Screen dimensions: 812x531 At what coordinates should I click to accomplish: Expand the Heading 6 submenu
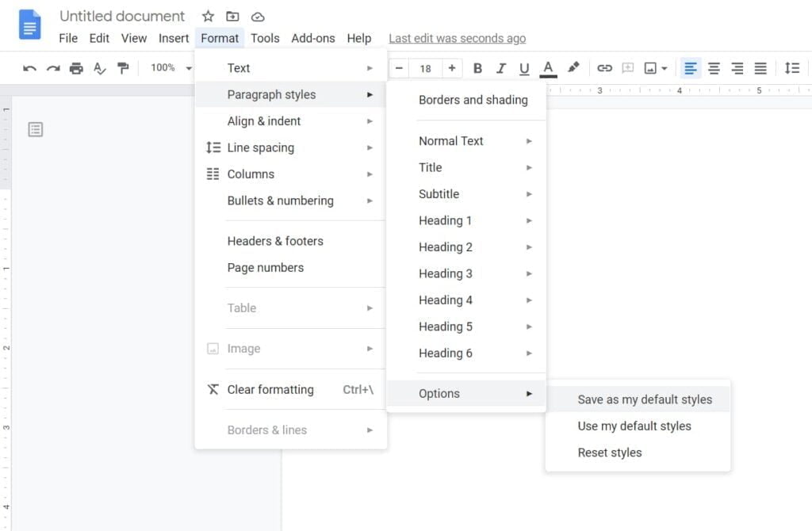pyautogui.click(x=466, y=353)
